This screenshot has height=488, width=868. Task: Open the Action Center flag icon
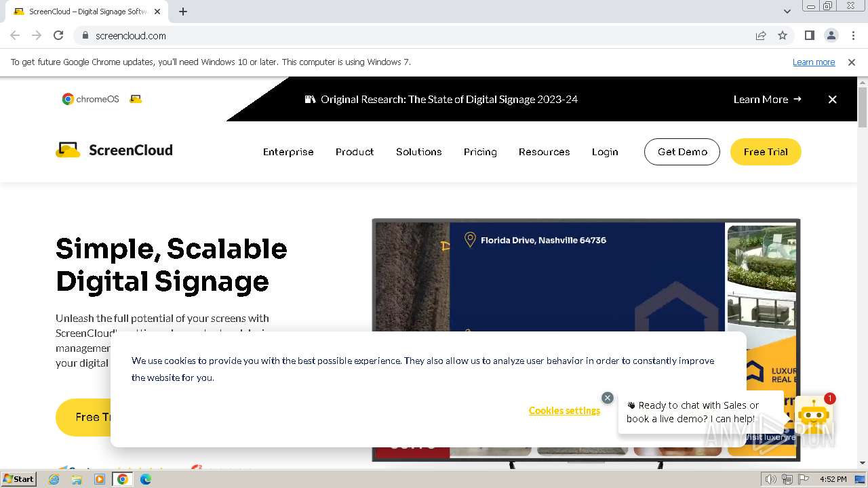pos(804,479)
